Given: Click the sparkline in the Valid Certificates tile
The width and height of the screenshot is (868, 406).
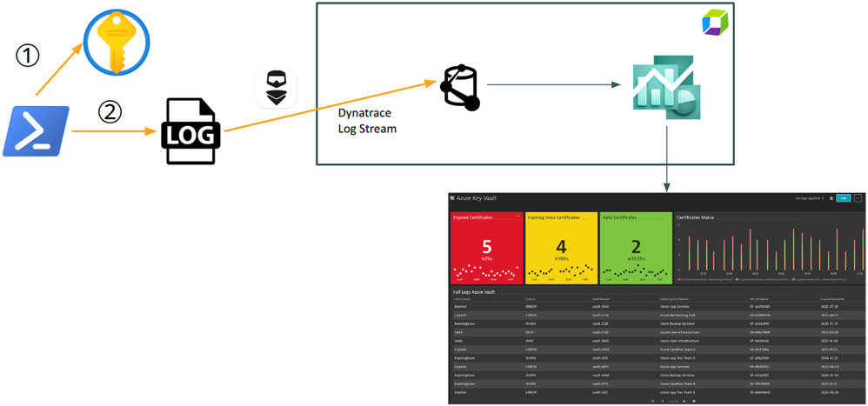Looking at the screenshot, I should pos(636,270).
